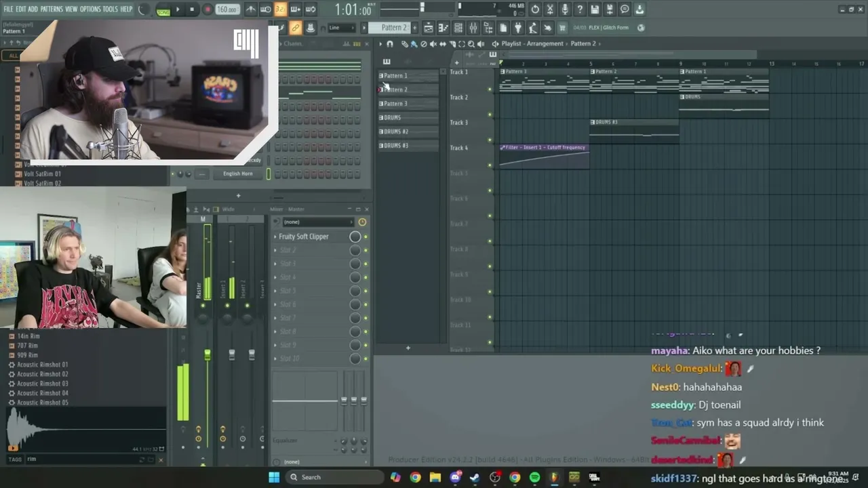Expand the Fruity Soft Clipper slot arrow
This screenshot has height=488, width=868.
pyautogui.click(x=275, y=237)
